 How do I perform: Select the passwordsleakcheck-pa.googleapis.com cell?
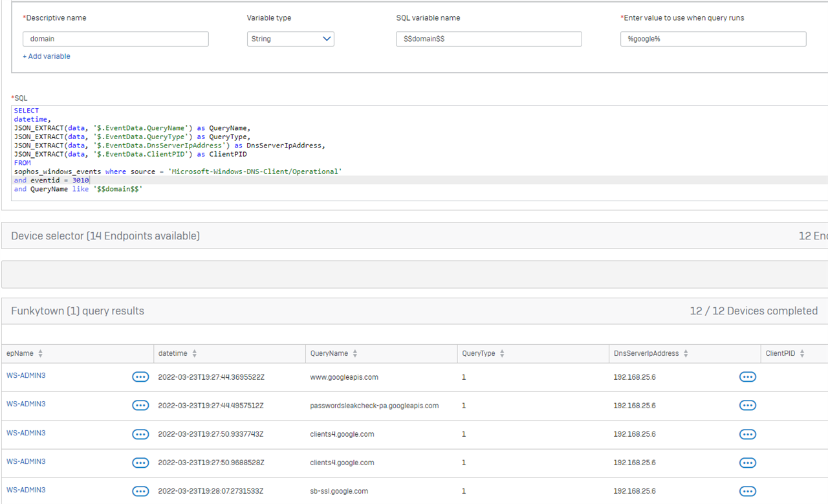375,406
